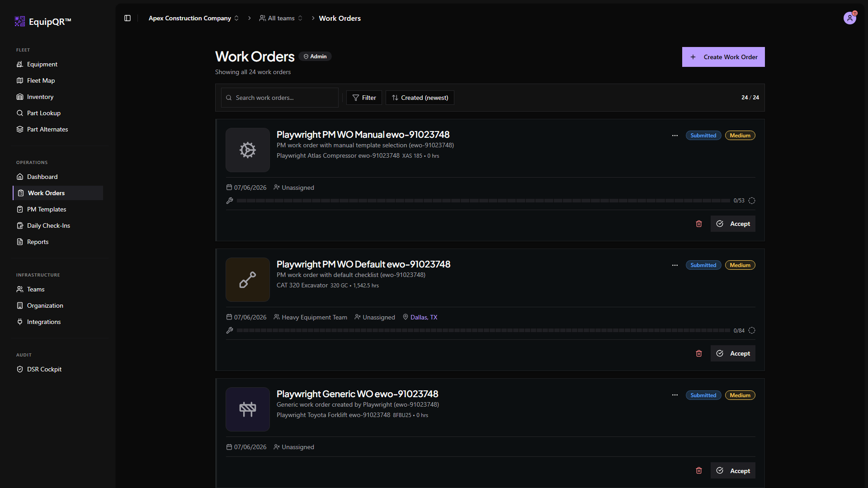Delete the PM WO Default work order
This screenshot has height=488, width=868.
(699, 353)
